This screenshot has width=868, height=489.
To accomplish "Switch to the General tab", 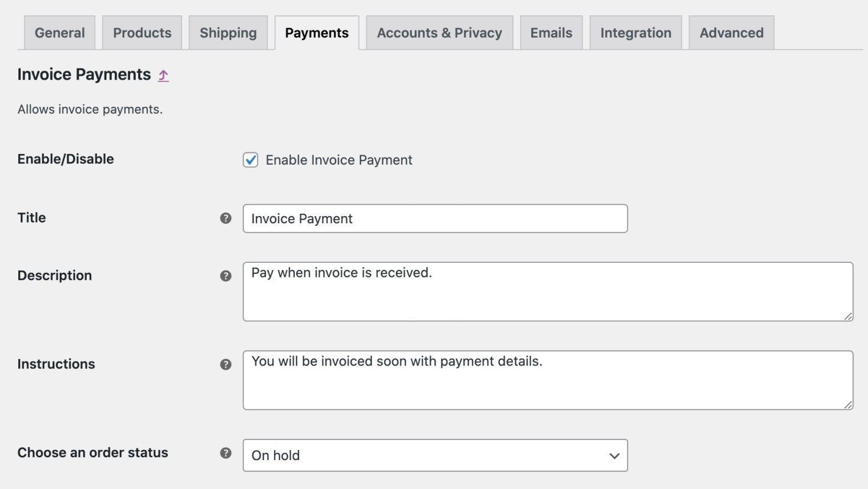I will [59, 32].
